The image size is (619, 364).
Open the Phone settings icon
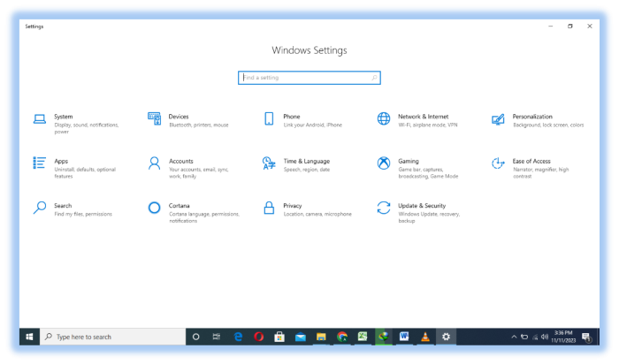[x=269, y=118]
